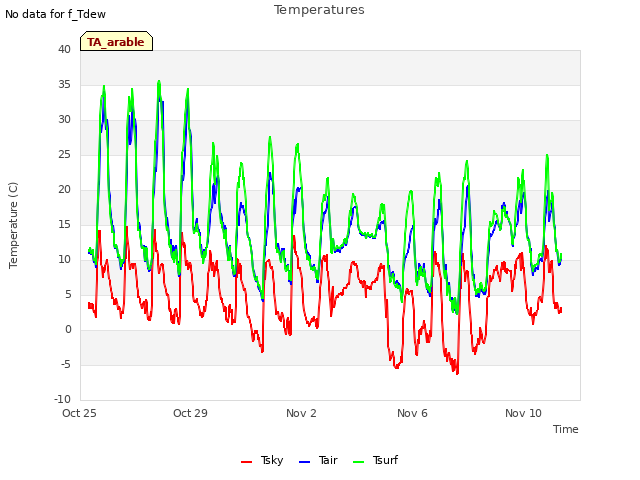Click the green Tsurf legend color marker
The image size is (640, 480).
(x=358, y=462)
